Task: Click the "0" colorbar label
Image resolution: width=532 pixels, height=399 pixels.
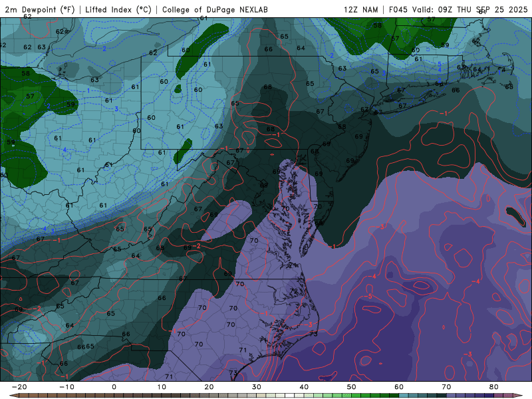Action: click(x=114, y=387)
